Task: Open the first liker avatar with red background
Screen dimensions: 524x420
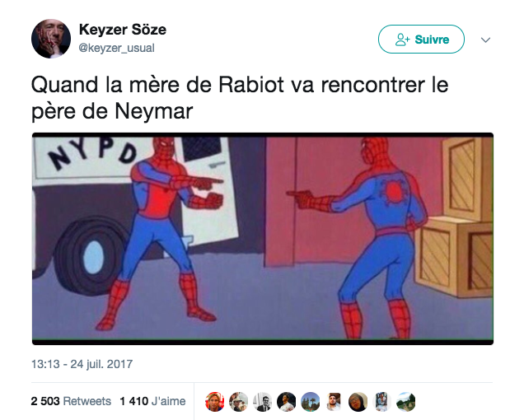Action: (214, 402)
